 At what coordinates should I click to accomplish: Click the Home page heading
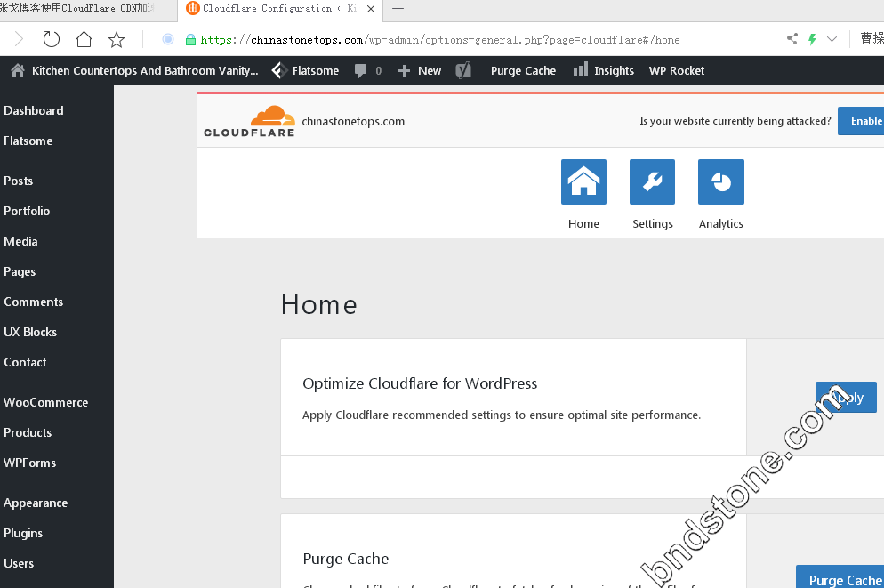[319, 304]
